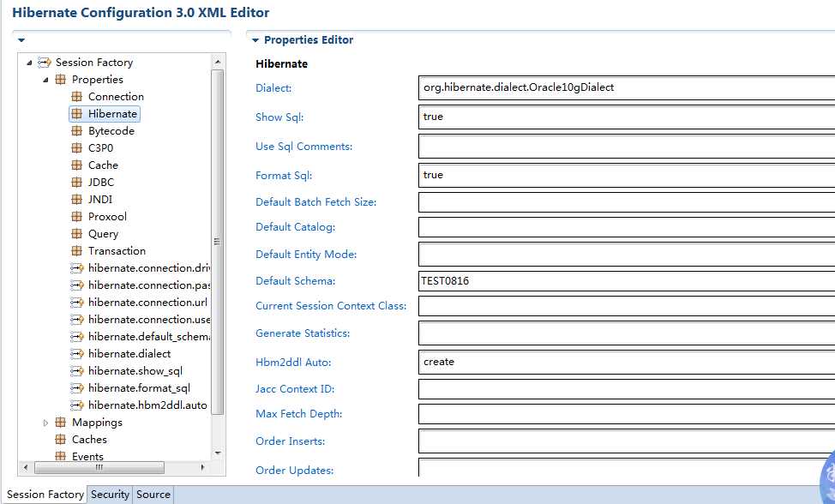Collapse the Properties Editor section

pyautogui.click(x=255, y=40)
